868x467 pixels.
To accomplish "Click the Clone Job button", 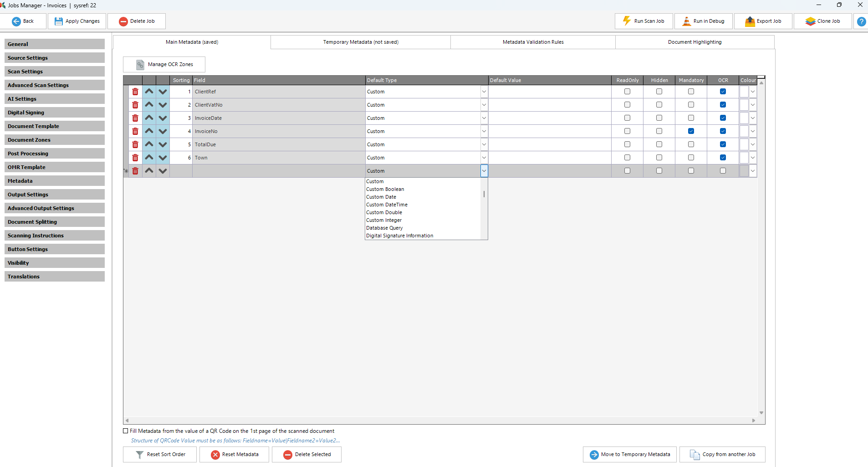I will coord(823,21).
